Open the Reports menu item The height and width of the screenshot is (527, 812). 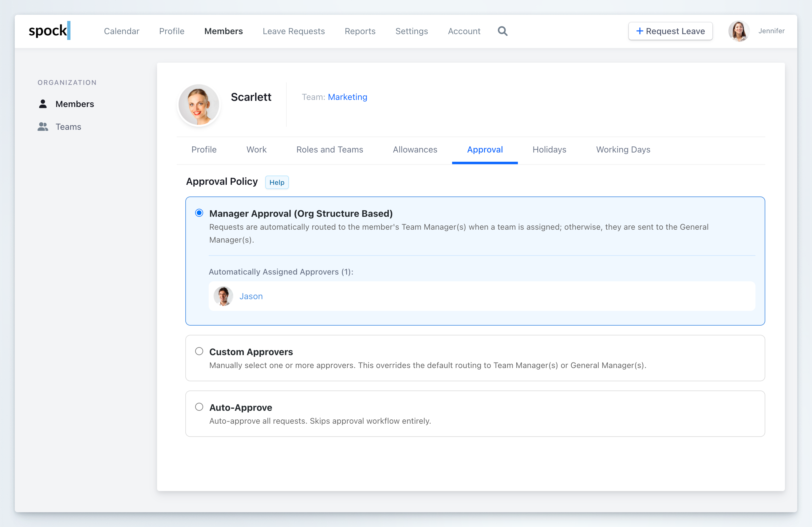[360, 31]
